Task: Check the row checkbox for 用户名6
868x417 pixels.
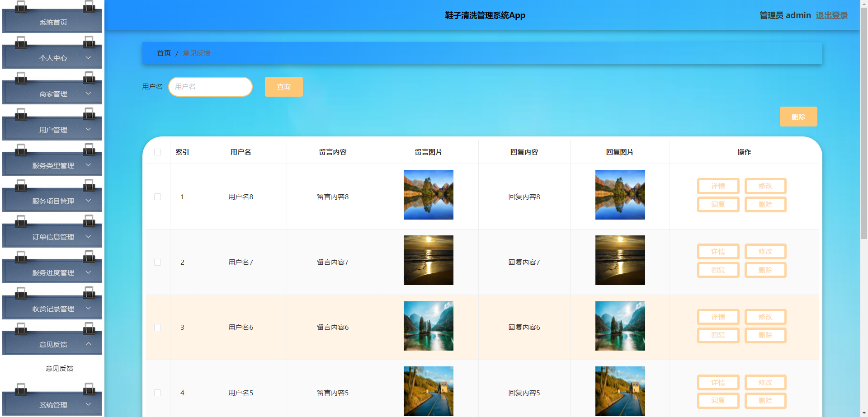Action: point(157,327)
